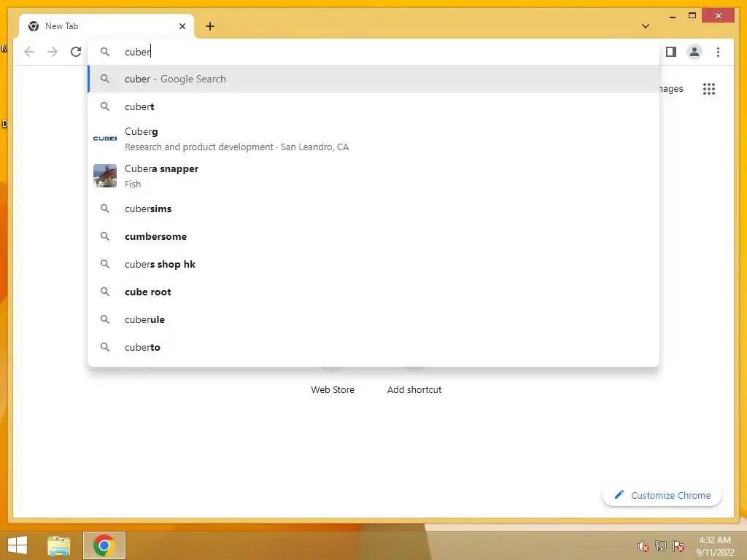The image size is (747, 560).
Task: Select the 'cube root' suggestion
Action: [x=373, y=292]
